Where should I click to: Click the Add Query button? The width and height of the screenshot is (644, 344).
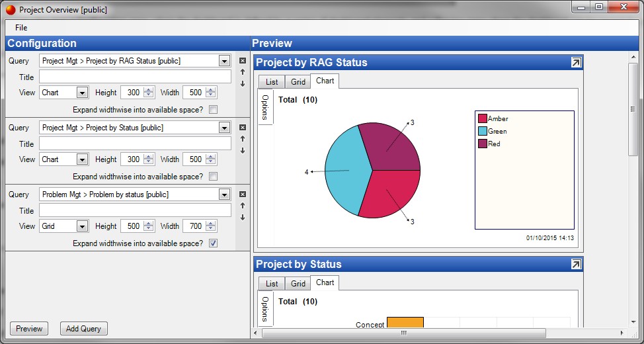pyautogui.click(x=84, y=328)
